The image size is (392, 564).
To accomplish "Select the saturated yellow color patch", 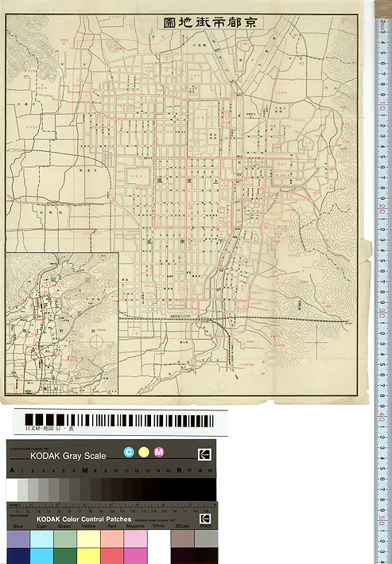I will [x=88, y=556].
